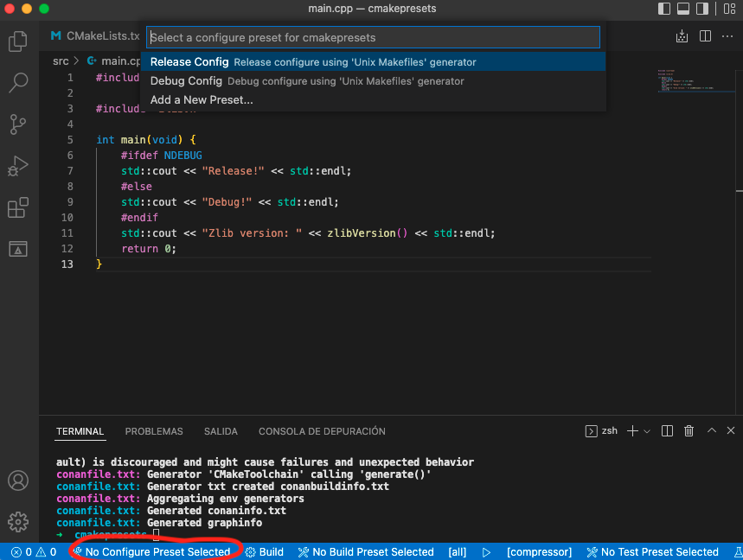Viewport: 743px width, 560px height.
Task: Click the vertical editor scrollbar
Action: (739, 241)
